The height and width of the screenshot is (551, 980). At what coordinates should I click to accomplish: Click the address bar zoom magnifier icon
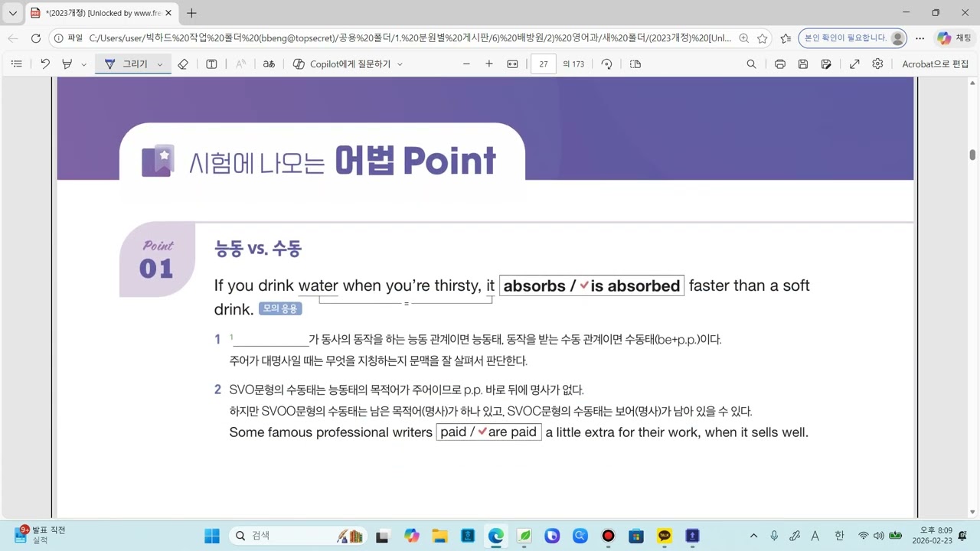coord(743,38)
